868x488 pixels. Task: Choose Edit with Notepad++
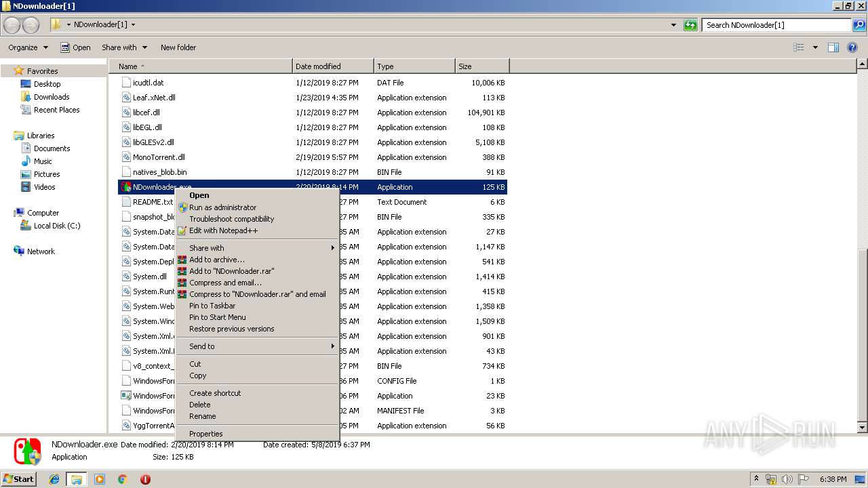(257, 230)
